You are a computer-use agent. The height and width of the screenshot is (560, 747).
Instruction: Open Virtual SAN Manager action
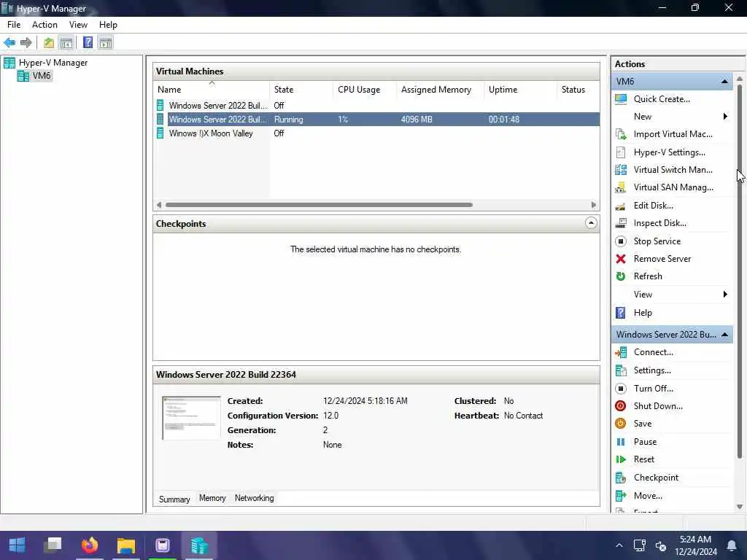point(673,187)
